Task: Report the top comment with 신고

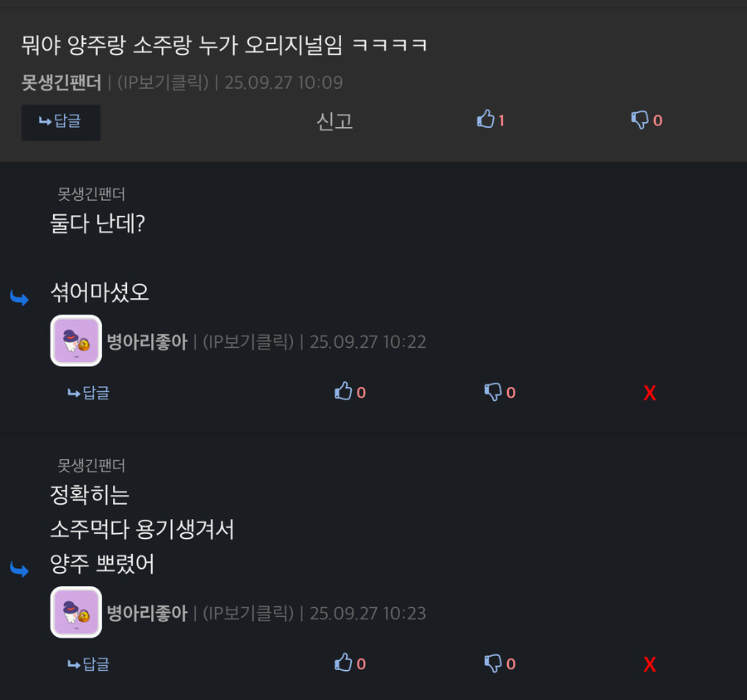Action: pos(334,121)
